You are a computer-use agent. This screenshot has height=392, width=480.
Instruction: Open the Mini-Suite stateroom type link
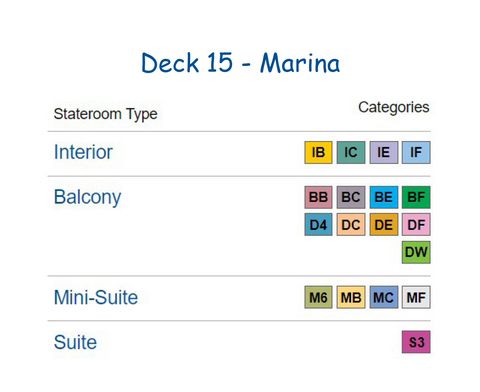(96, 297)
